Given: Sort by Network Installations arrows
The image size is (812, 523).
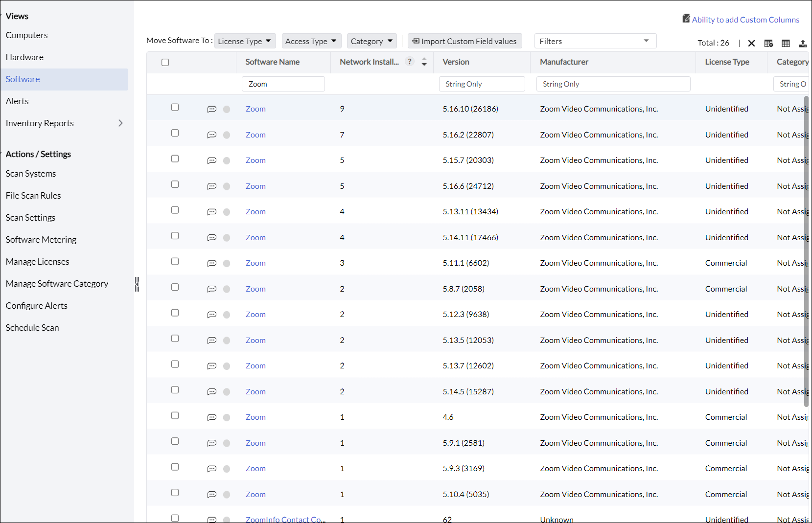Looking at the screenshot, I should pyautogui.click(x=424, y=62).
